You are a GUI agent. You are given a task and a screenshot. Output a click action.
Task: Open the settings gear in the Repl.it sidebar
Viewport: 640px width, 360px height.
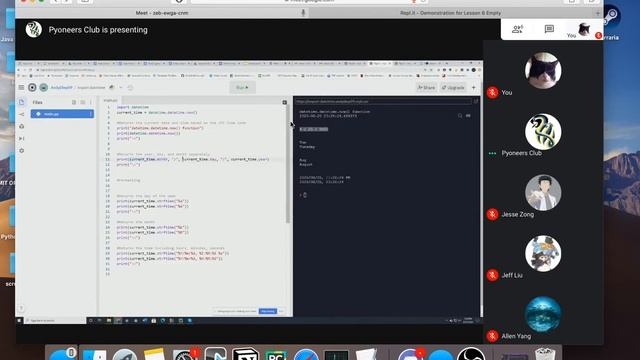point(22,151)
